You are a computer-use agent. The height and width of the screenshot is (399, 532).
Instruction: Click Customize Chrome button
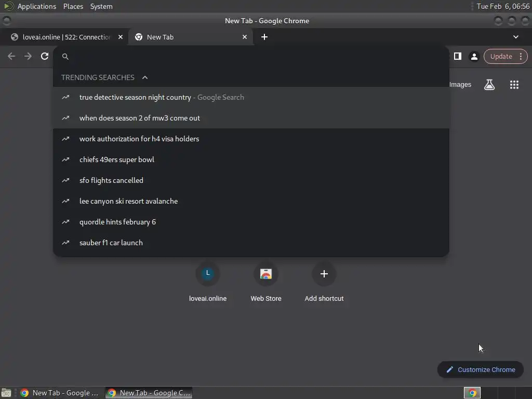pos(481,370)
